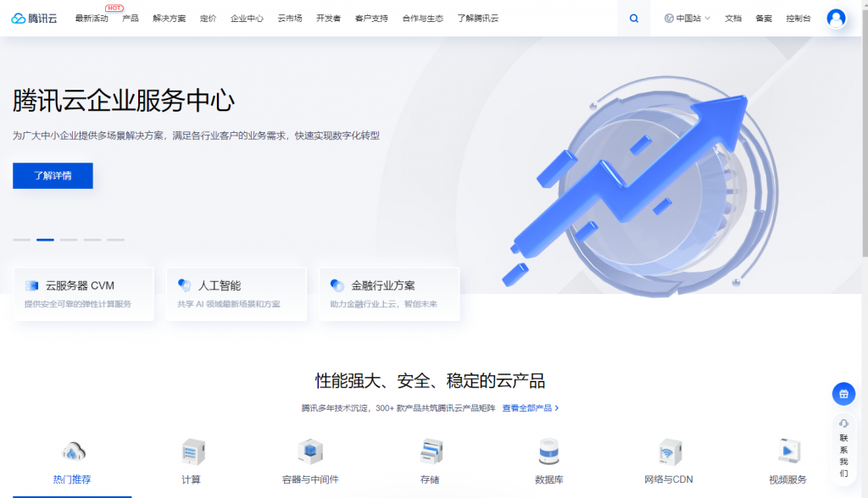
Task: Select the 网络与CDN wifi icon
Action: pyautogui.click(x=670, y=451)
